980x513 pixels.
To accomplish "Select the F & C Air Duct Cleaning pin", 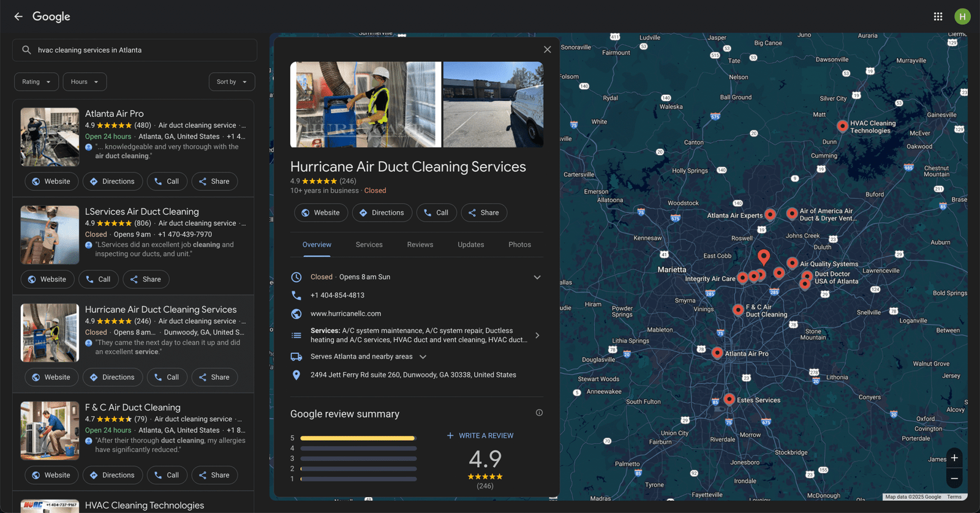I will [x=738, y=309].
